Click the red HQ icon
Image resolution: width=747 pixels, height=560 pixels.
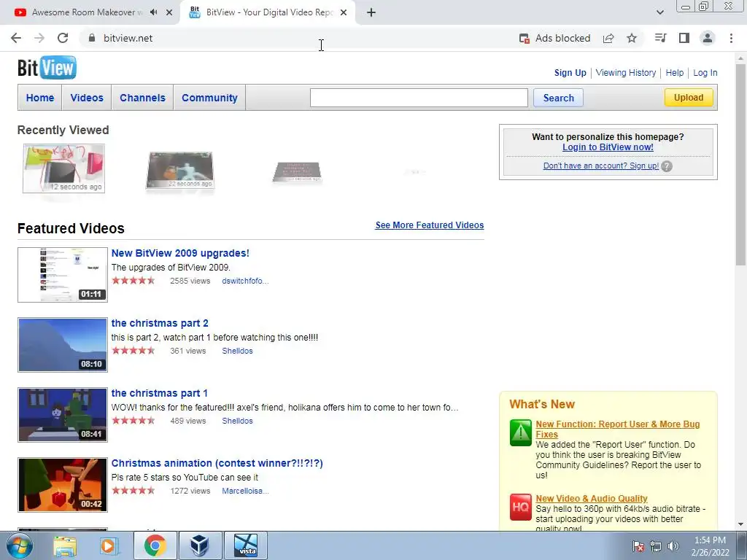[x=520, y=507]
